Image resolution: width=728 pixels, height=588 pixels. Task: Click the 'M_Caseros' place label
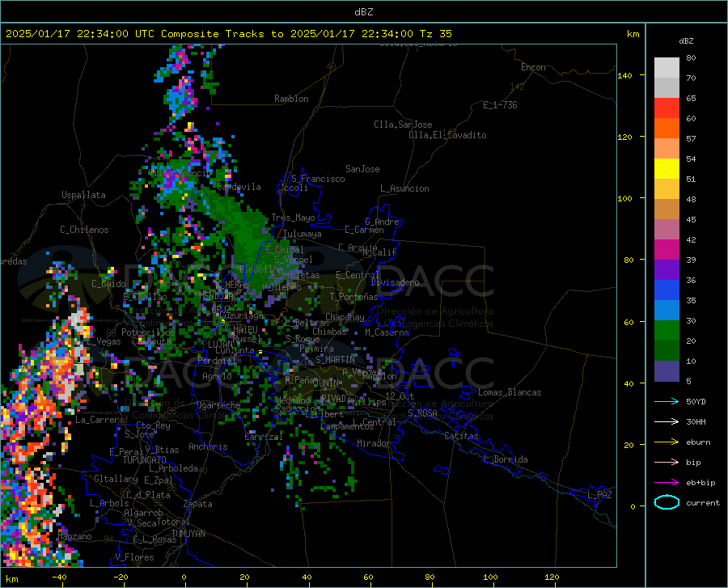click(x=387, y=332)
